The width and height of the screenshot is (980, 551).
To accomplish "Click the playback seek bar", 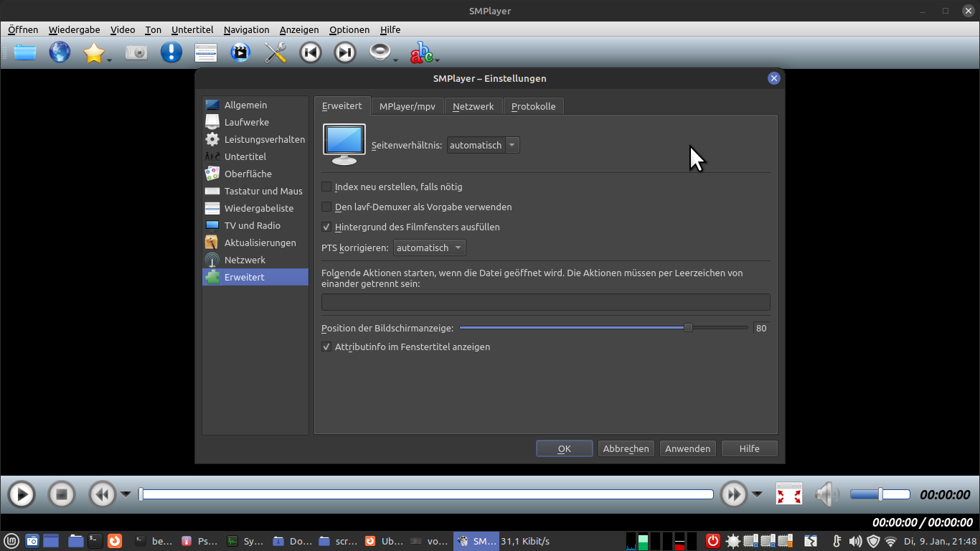I will [x=427, y=494].
